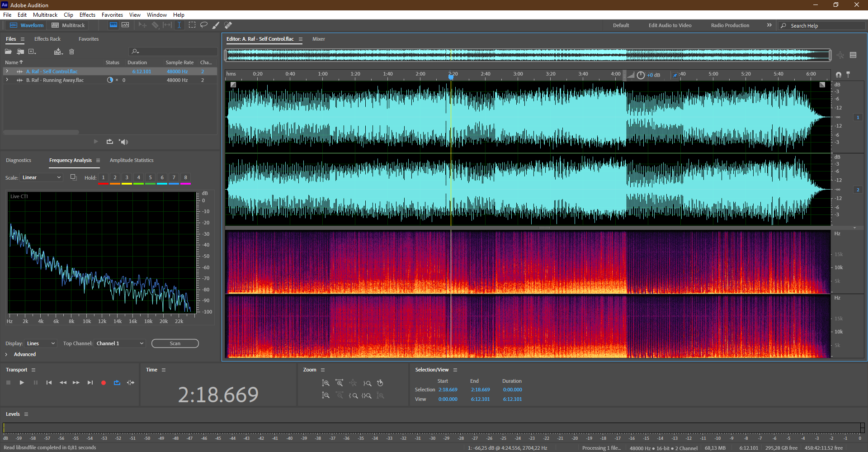Switch to the Diagnostics tab
Viewport: 868px width, 452px height.
pyautogui.click(x=19, y=160)
